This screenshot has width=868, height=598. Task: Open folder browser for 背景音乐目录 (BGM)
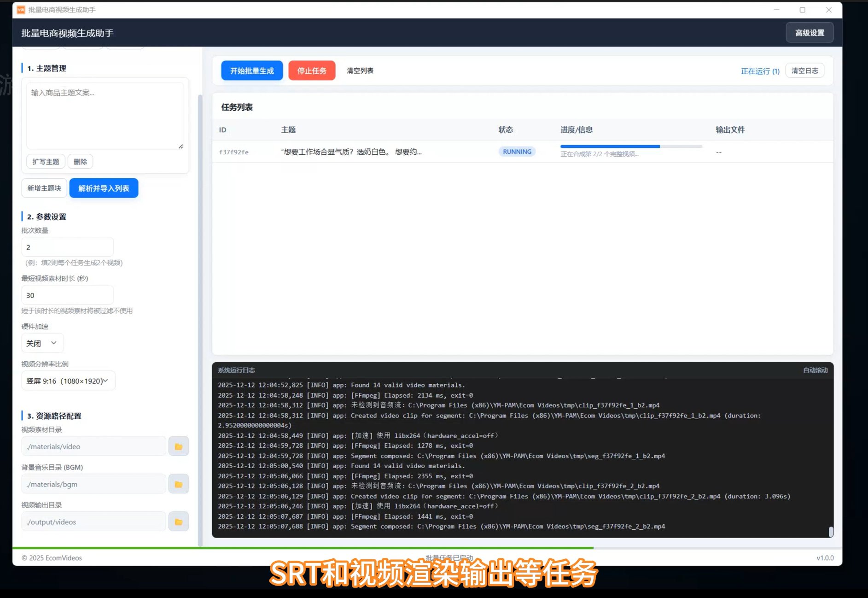pyautogui.click(x=179, y=484)
